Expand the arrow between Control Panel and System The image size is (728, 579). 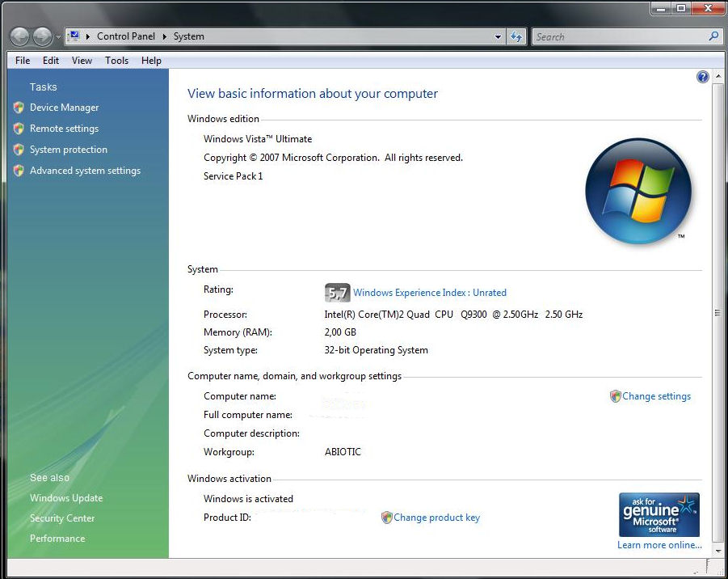point(164,36)
